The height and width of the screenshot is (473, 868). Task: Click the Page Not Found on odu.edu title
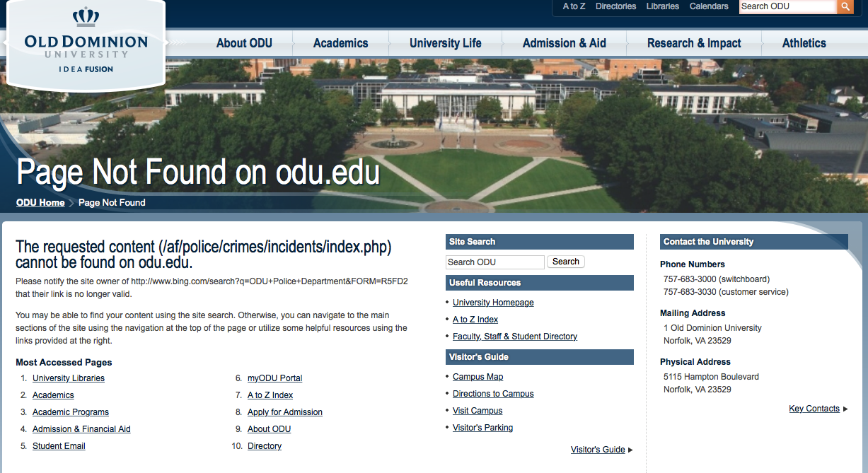198,173
